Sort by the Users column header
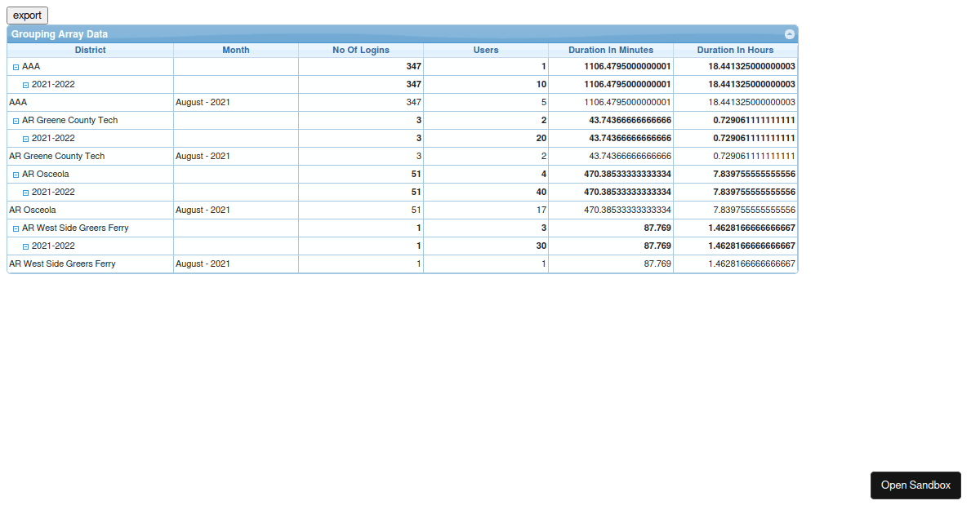The width and height of the screenshot is (980, 514). 486,50
